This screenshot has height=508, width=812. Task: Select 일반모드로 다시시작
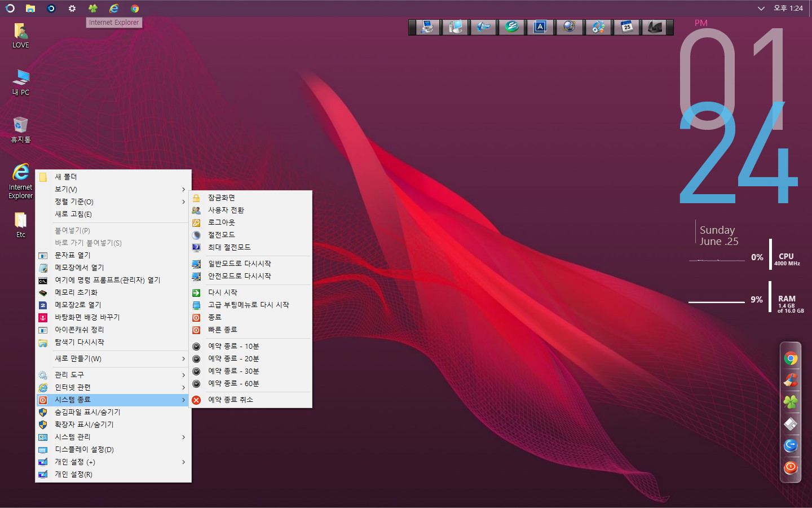click(x=251, y=264)
